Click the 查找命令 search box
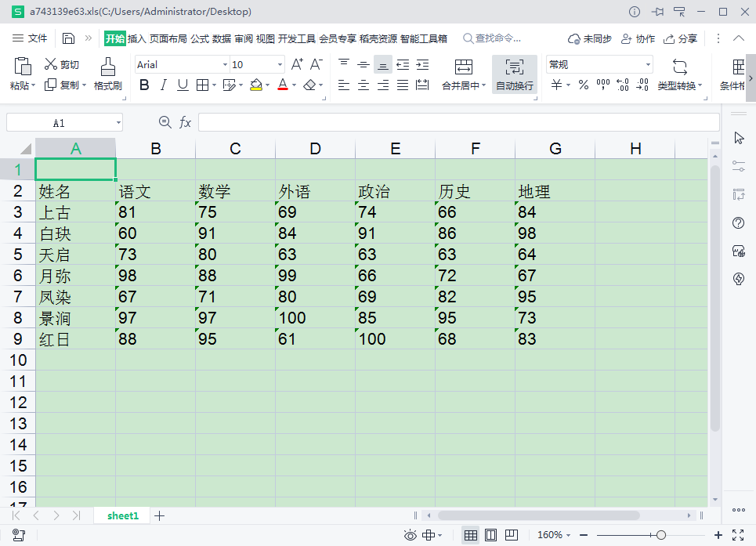The image size is (756, 546). tap(492, 38)
